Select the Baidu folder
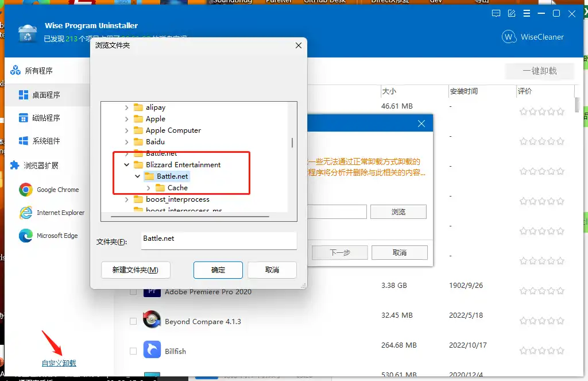The image size is (588, 381). (x=155, y=141)
